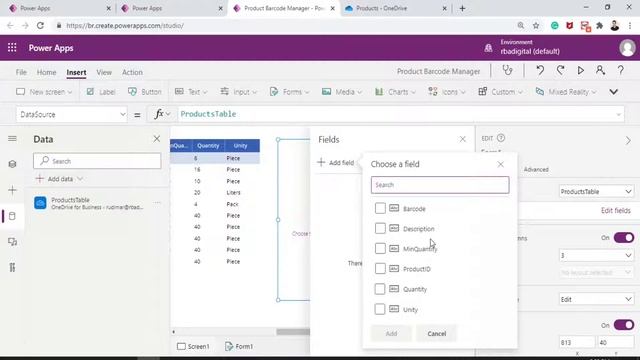Toggle the hamburger menu in left rail

(x=12, y=139)
